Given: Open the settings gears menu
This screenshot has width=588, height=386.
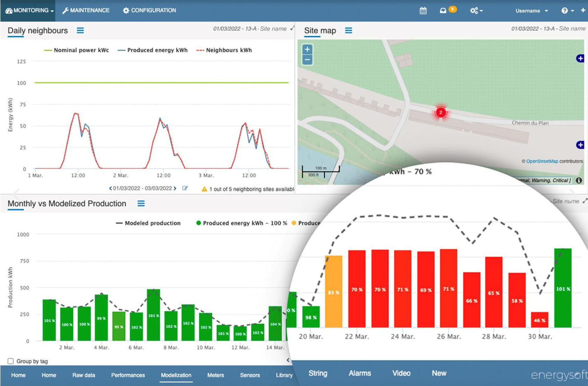Looking at the screenshot, I should [475, 10].
